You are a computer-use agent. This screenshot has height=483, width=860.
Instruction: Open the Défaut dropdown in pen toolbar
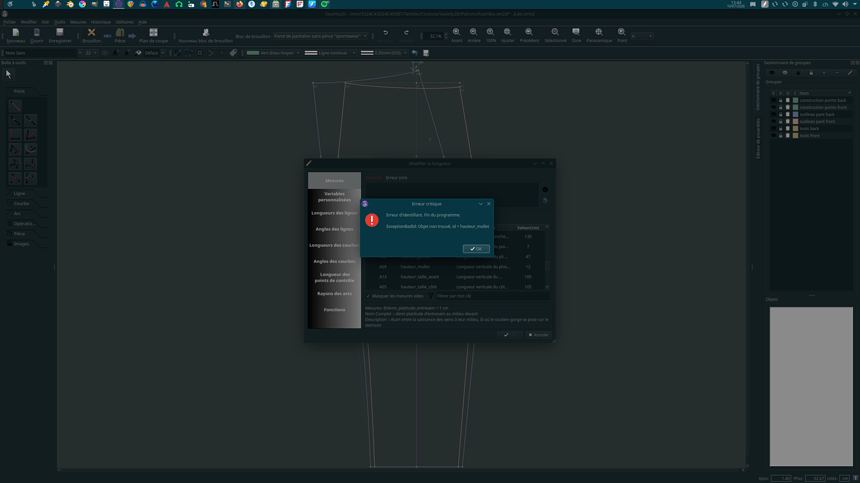154,53
